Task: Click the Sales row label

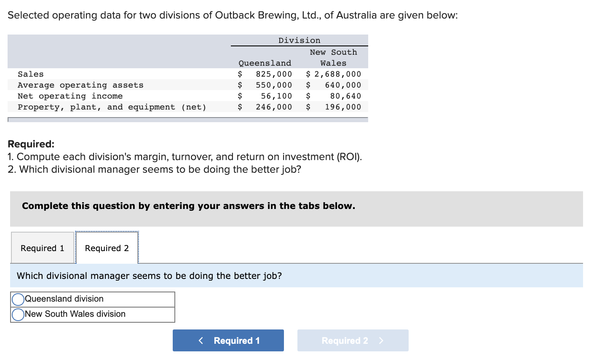Action: point(31,74)
